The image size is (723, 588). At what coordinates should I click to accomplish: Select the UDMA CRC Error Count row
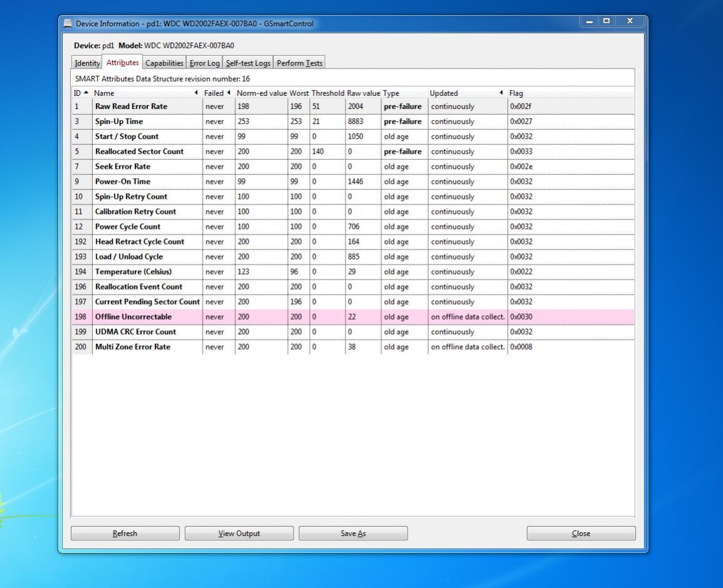(x=353, y=332)
